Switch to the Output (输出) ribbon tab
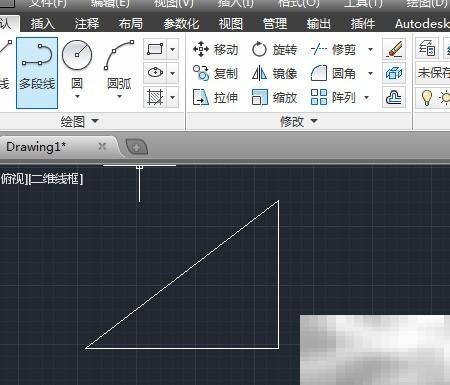 click(x=319, y=24)
